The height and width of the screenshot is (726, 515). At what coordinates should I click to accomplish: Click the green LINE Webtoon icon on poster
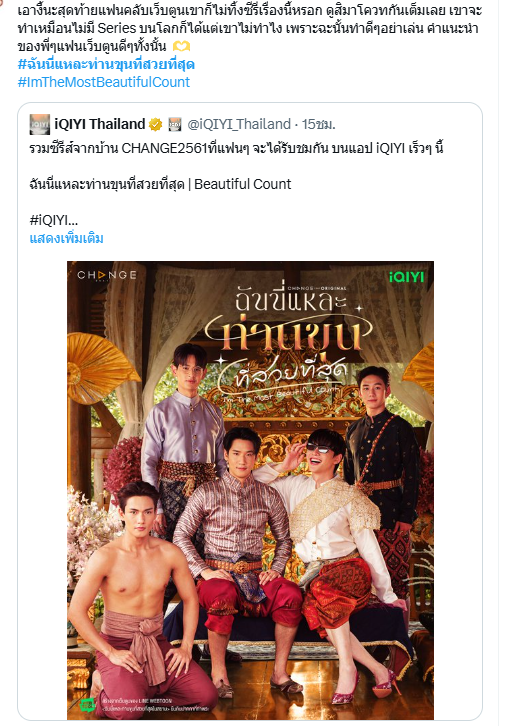click(x=87, y=705)
